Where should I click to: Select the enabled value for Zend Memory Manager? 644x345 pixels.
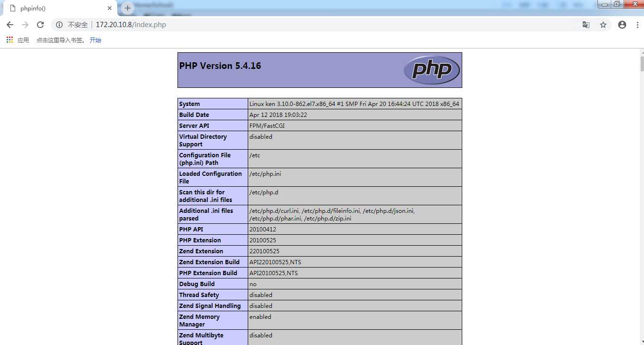(x=261, y=317)
